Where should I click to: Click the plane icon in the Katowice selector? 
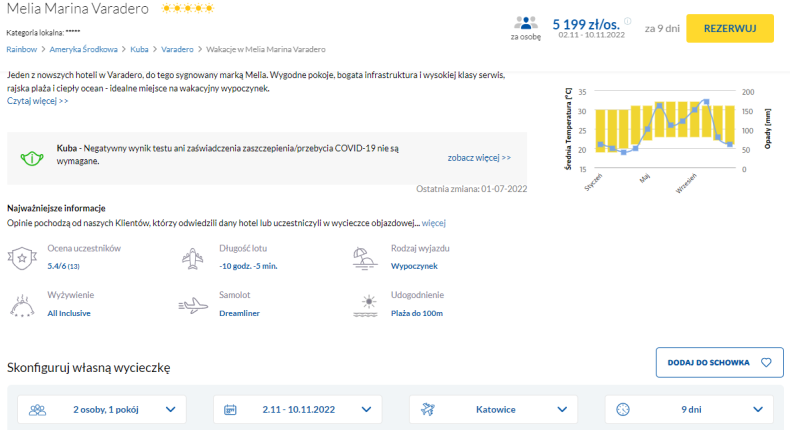428,409
